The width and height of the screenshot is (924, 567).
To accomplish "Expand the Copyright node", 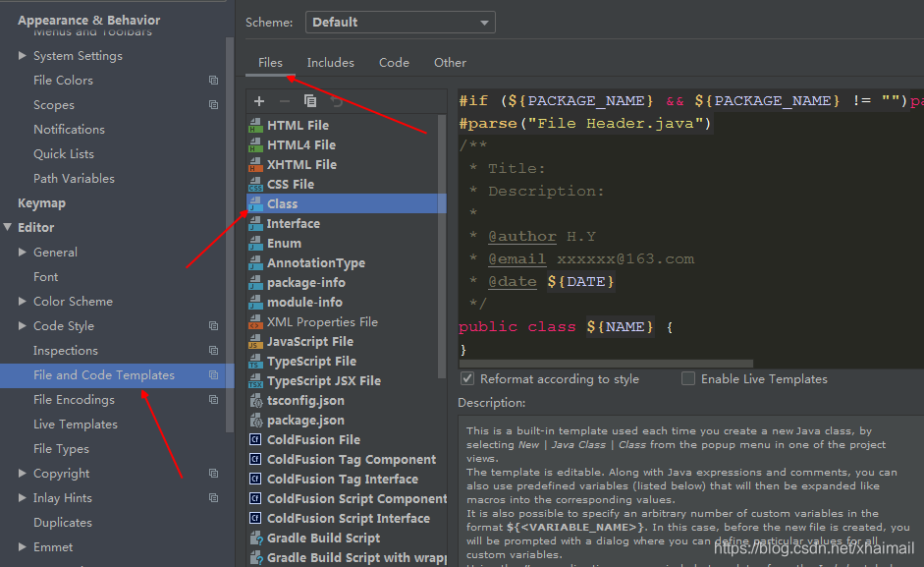I will 23,474.
